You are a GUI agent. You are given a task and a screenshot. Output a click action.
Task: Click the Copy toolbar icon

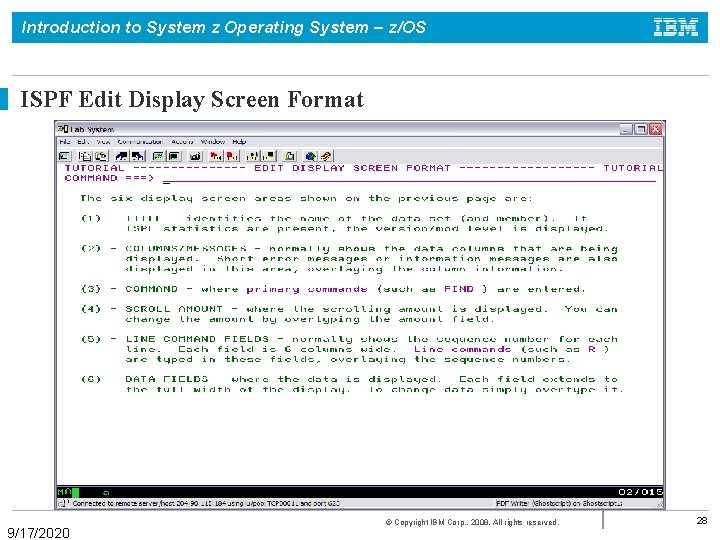(x=85, y=156)
